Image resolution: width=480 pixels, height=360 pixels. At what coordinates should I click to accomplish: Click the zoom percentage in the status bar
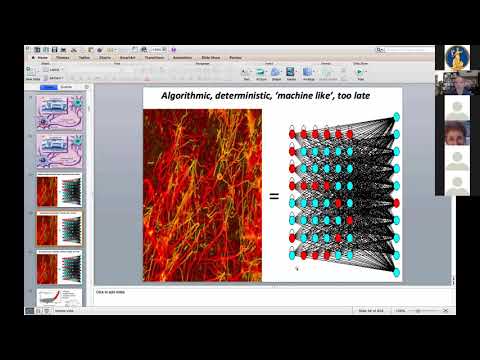tap(400, 311)
